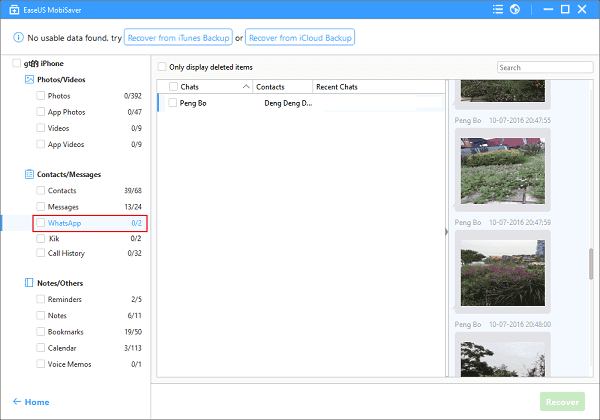The height and width of the screenshot is (420, 600).
Task: Select the Contacts tree label
Action: coord(62,190)
